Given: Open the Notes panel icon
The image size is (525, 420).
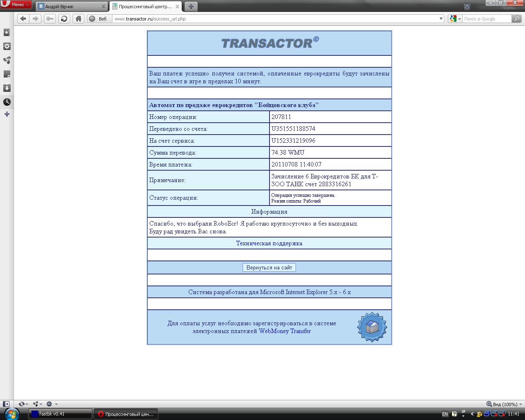Looking at the screenshot, I should [x=7, y=74].
